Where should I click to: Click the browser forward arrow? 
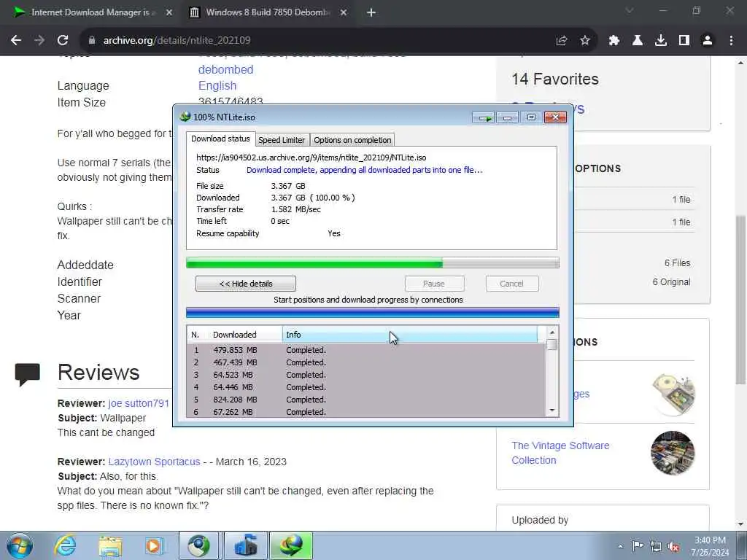coord(39,41)
